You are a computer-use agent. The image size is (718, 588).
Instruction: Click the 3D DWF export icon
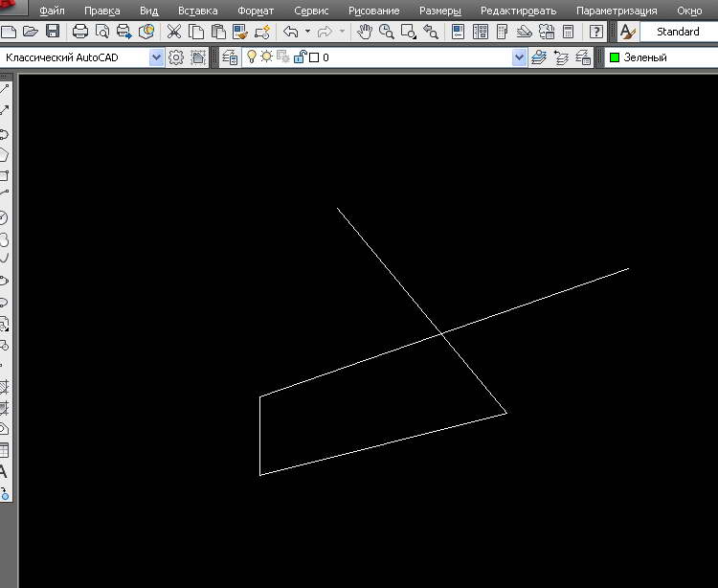coord(146,32)
